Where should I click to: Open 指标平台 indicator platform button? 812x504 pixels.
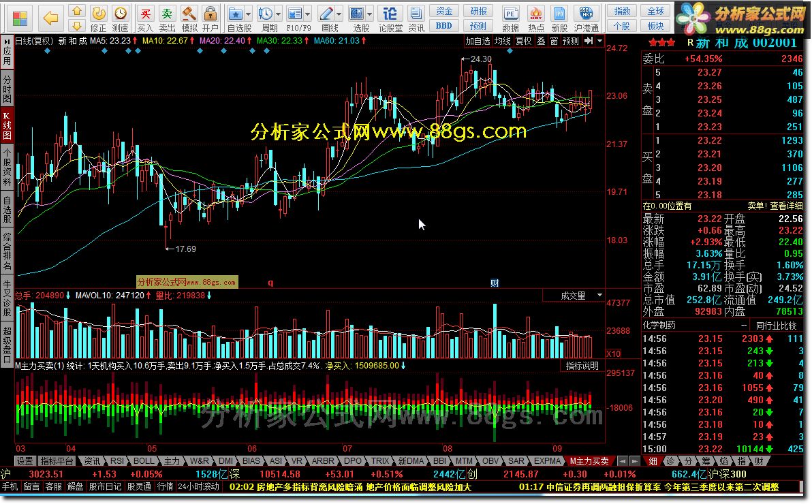coord(57,461)
